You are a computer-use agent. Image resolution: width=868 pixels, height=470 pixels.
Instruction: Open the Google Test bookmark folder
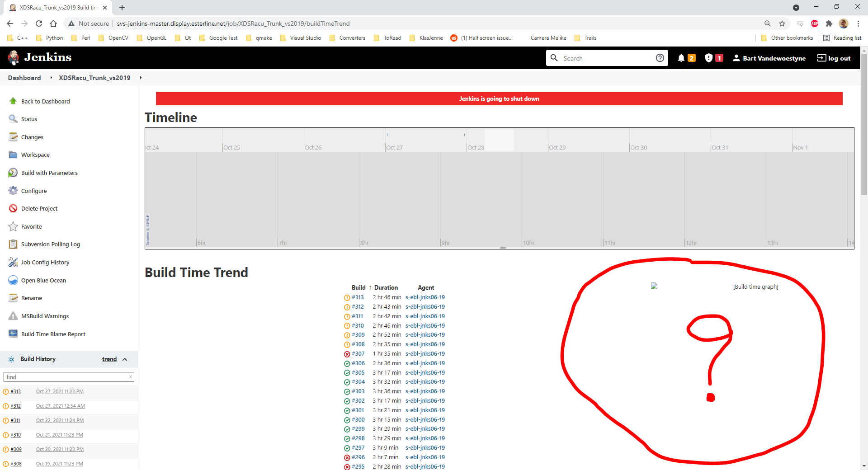coord(218,38)
